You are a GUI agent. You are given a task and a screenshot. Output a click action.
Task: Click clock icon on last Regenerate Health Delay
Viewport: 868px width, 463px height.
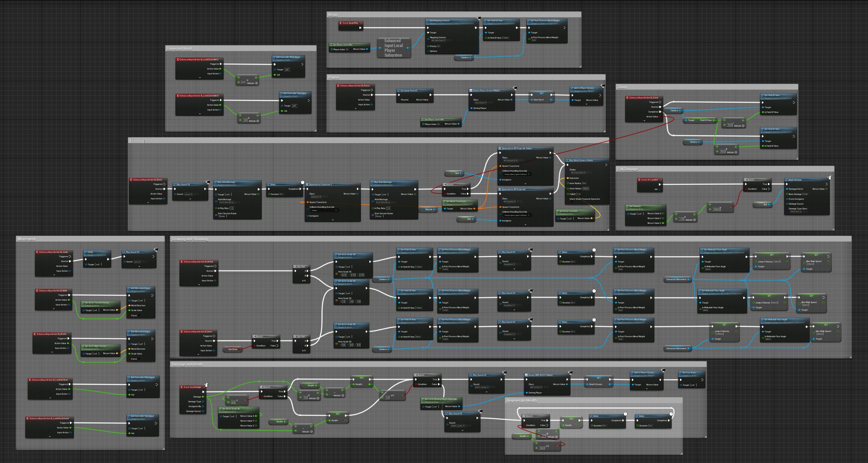coord(671,414)
